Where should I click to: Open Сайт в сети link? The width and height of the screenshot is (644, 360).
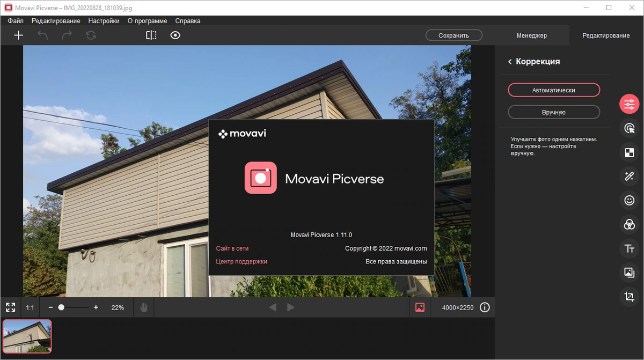pos(232,248)
